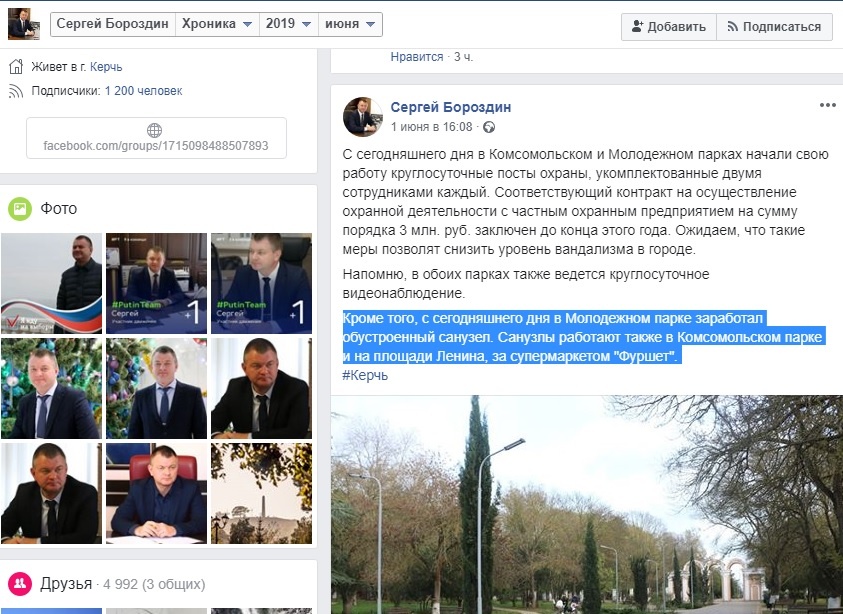The height and width of the screenshot is (614, 843).
Task: Click the profile avatar in top bar
Action: 24,25
